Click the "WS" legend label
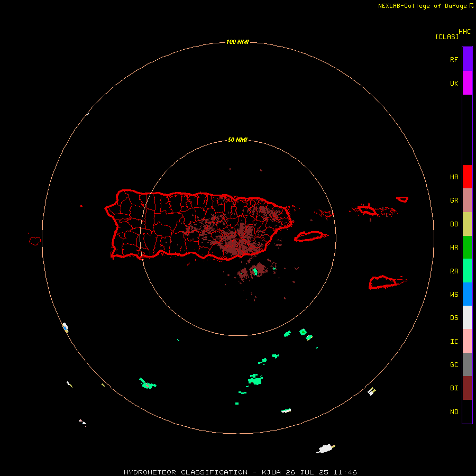 point(454,295)
